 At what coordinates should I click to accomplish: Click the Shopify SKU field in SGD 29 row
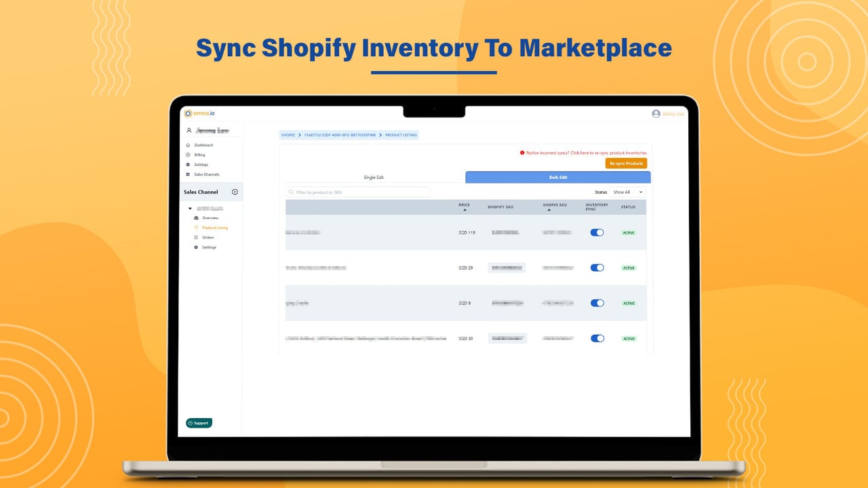coord(507,268)
